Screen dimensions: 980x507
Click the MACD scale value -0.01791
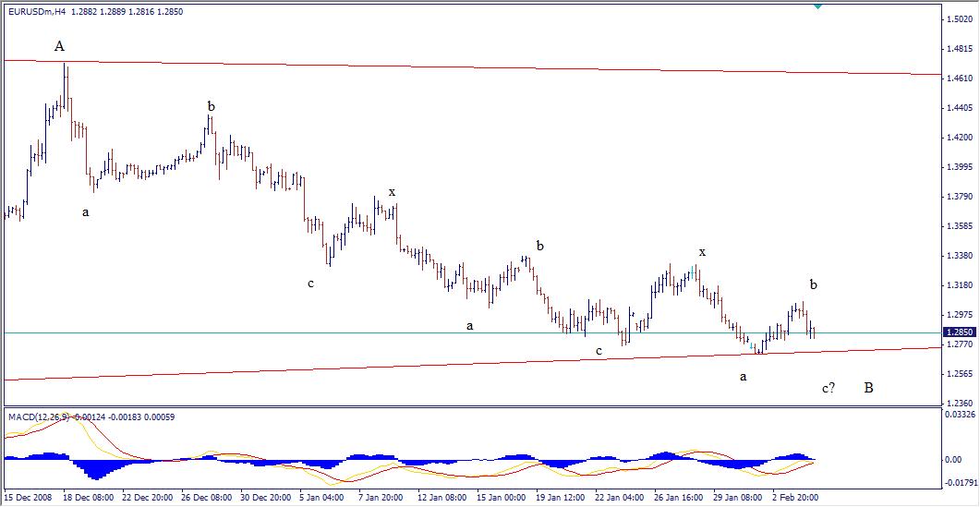tap(960, 482)
